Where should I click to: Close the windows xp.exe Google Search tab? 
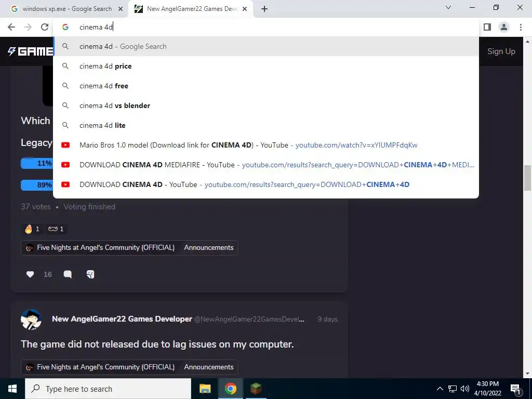121,9
